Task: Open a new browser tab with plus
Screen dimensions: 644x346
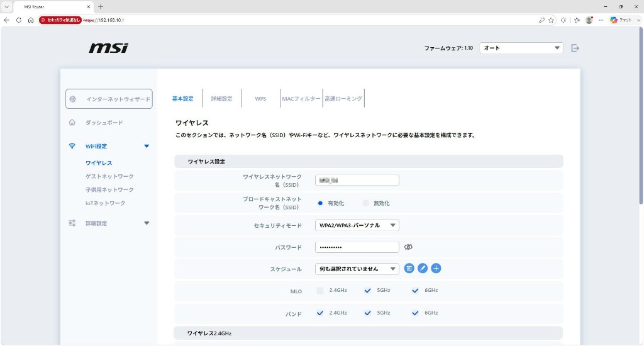Action: pos(101,6)
